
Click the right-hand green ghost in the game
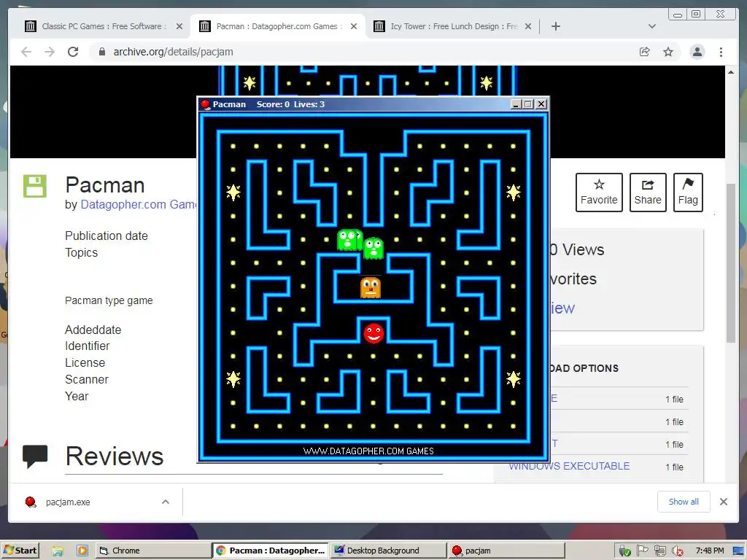click(x=373, y=249)
